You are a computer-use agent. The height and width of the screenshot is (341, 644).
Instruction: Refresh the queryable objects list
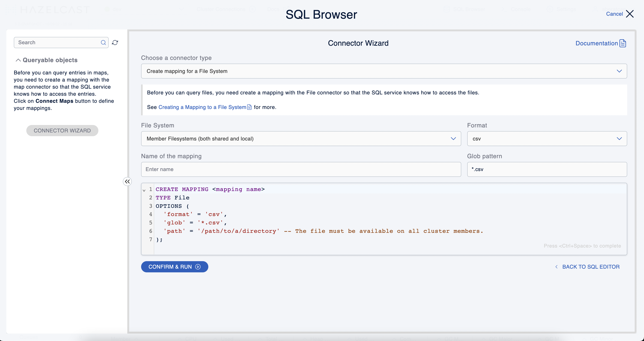(115, 43)
